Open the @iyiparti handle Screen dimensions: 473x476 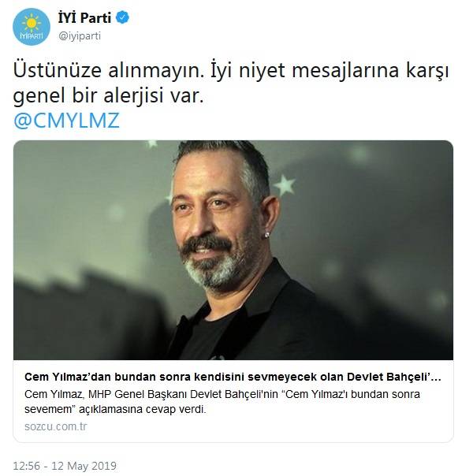tap(80, 35)
